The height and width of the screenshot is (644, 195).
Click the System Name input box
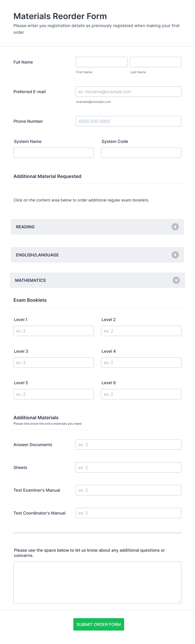pos(53,153)
